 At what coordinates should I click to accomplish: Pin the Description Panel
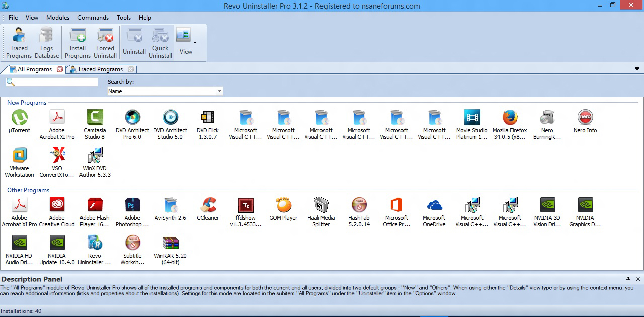(628, 279)
